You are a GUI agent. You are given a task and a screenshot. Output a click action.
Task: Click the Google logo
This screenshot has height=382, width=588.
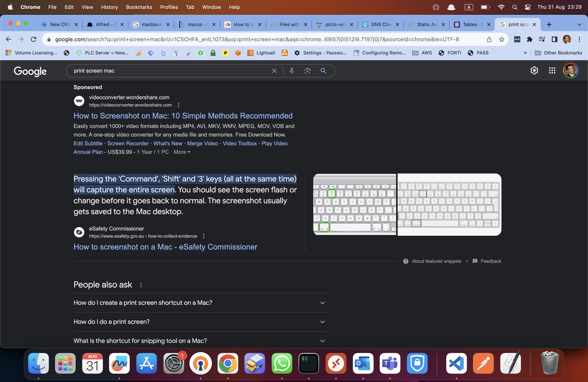click(30, 71)
